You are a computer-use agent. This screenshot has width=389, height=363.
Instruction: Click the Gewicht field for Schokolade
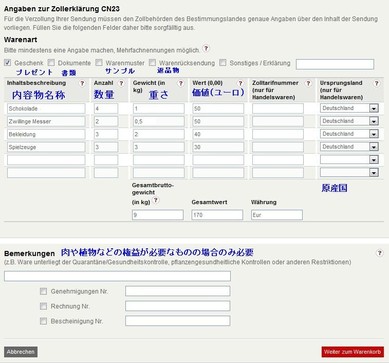pyautogui.click(x=159, y=108)
